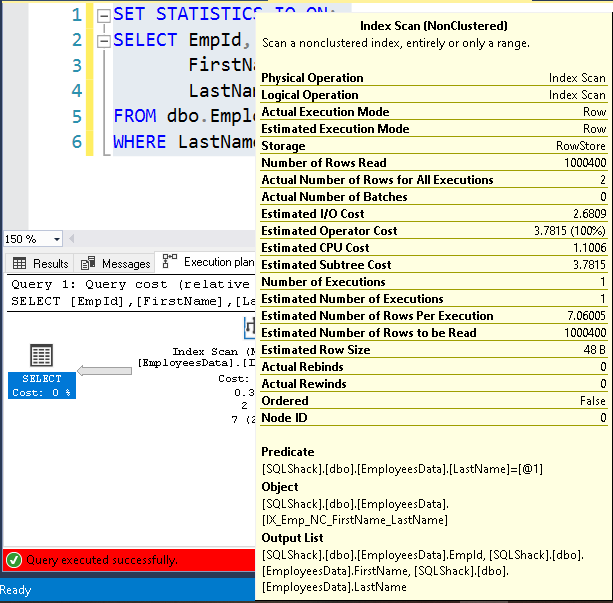Click the Estimated CPU Cost value 1.1006
This screenshot has width=613, height=603.
pyautogui.click(x=590, y=248)
